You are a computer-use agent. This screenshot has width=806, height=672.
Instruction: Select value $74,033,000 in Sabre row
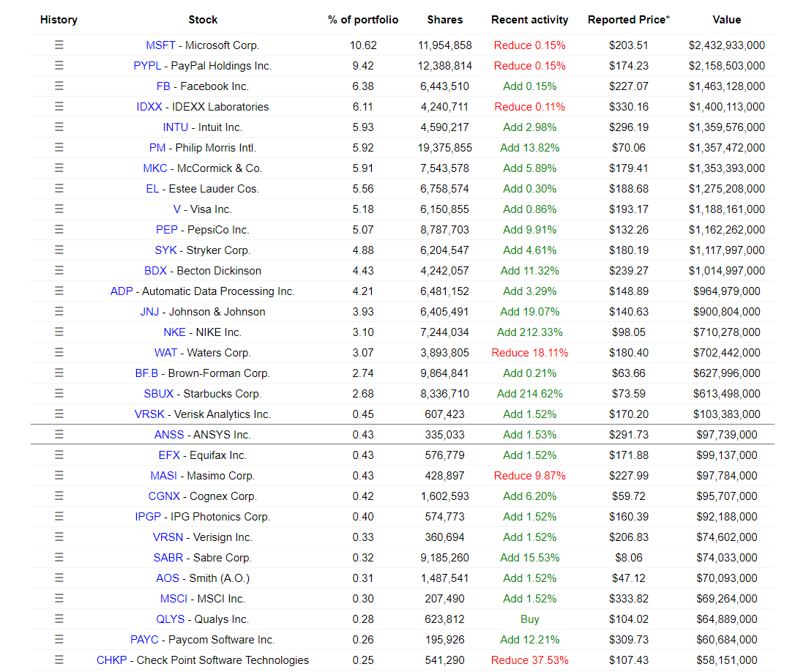click(726, 558)
